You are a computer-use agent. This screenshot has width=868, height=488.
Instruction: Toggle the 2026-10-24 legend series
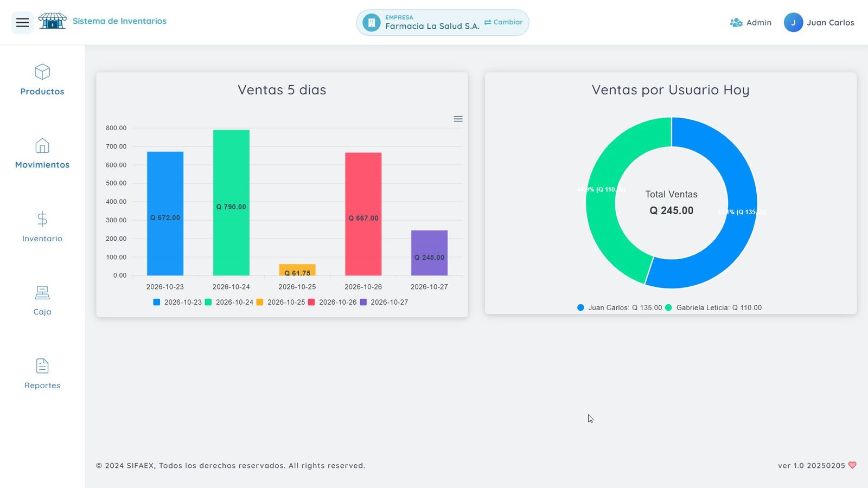pos(229,302)
